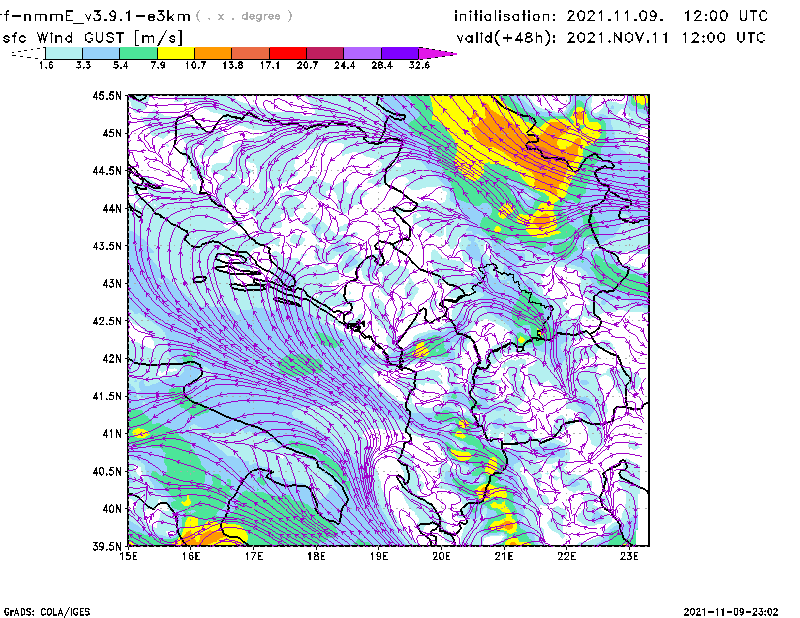Viewport: 800px width, 618px height.
Task: Click the 44N latitude label
Action: click(x=112, y=208)
